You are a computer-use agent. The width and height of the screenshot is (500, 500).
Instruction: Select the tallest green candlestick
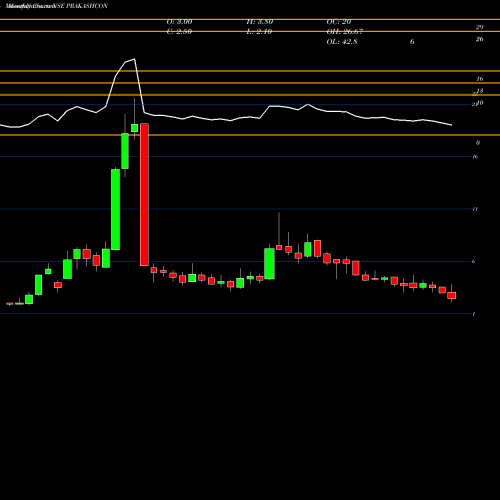pyautogui.click(x=115, y=209)
